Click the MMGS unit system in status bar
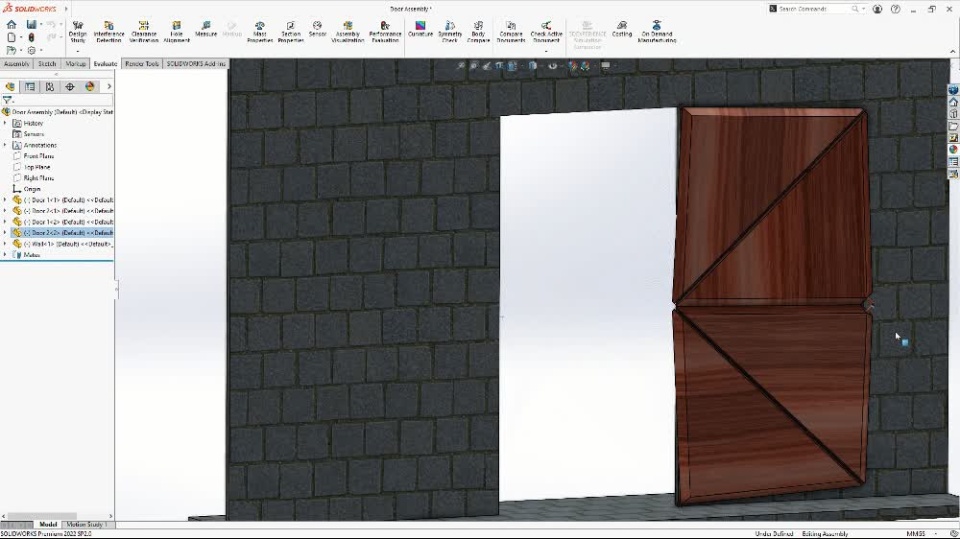The image size is (960, 539). pyautogui.click(x=916, y=534)
